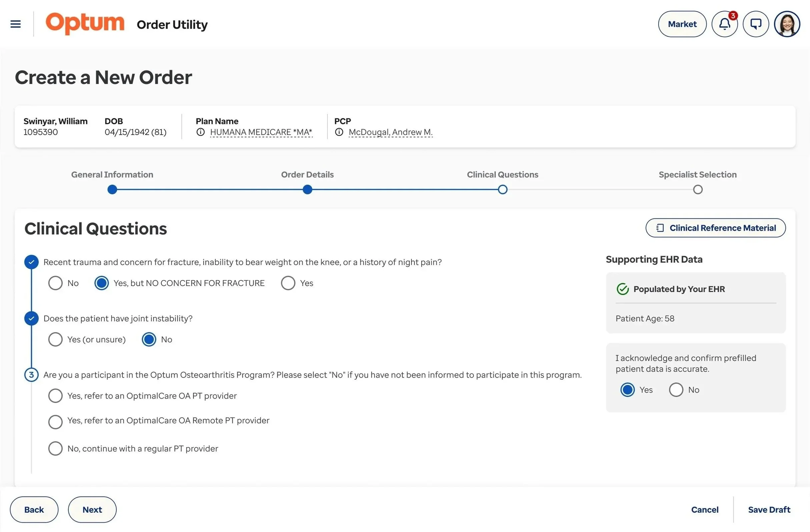Click Save Draft
This screenshot has width=810, height=532.
769,510
